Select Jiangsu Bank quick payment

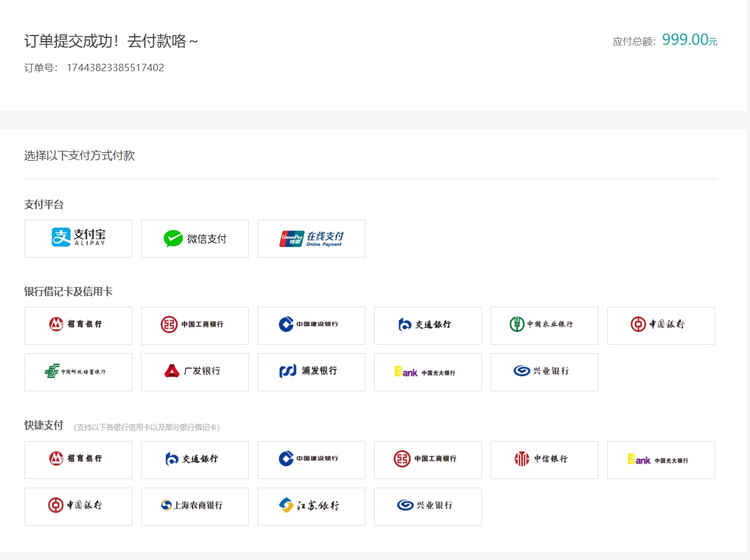311,506
